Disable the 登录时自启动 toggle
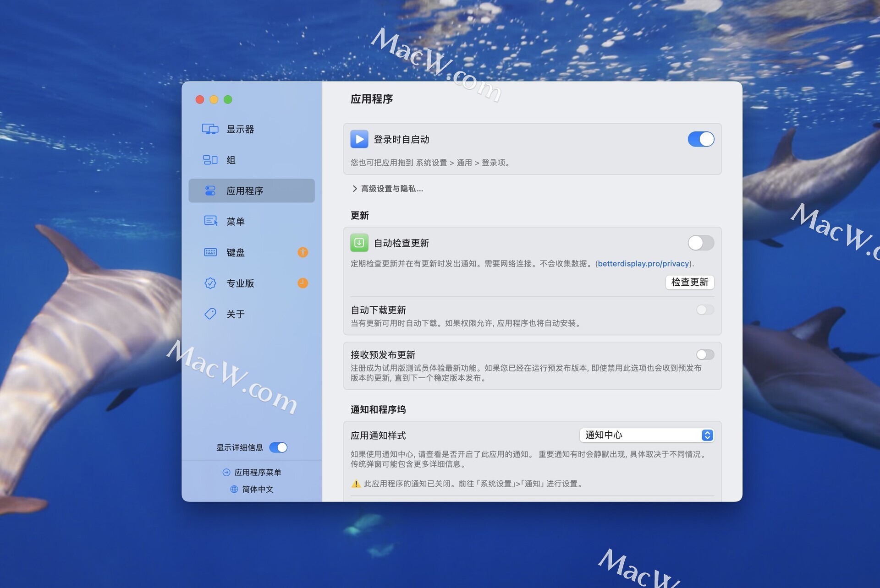This screenshot has width=880, height=588. point(700,139)
